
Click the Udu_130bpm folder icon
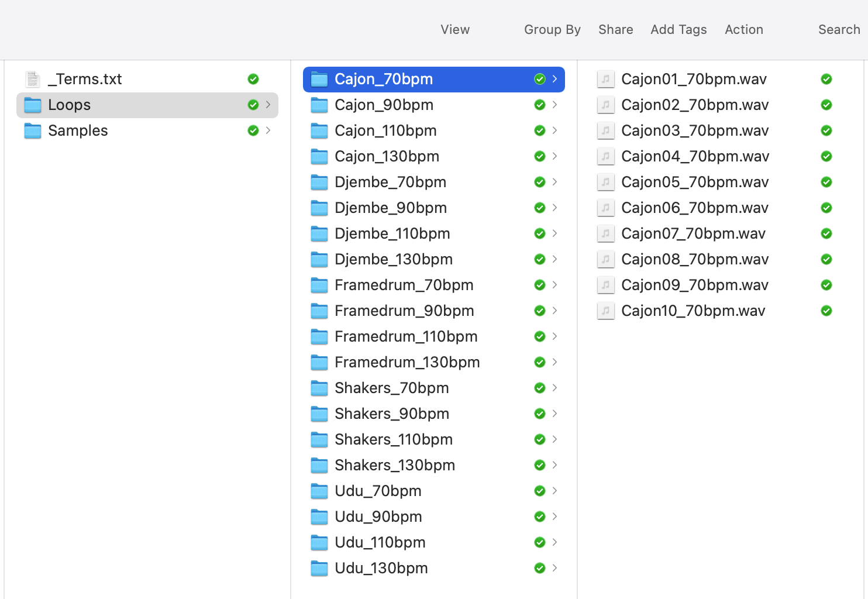pyautogui.click(x=319, y=568)
